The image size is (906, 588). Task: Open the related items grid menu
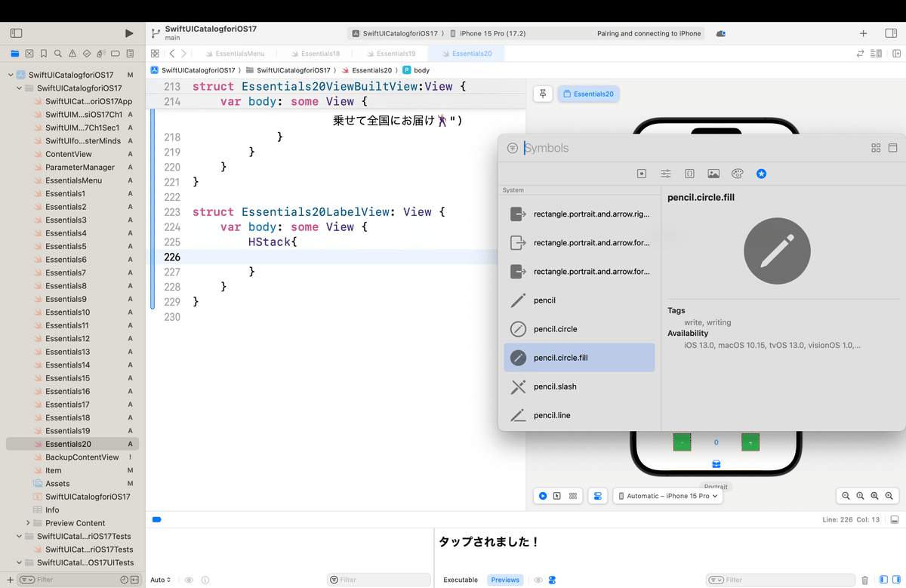coord(155,54)
